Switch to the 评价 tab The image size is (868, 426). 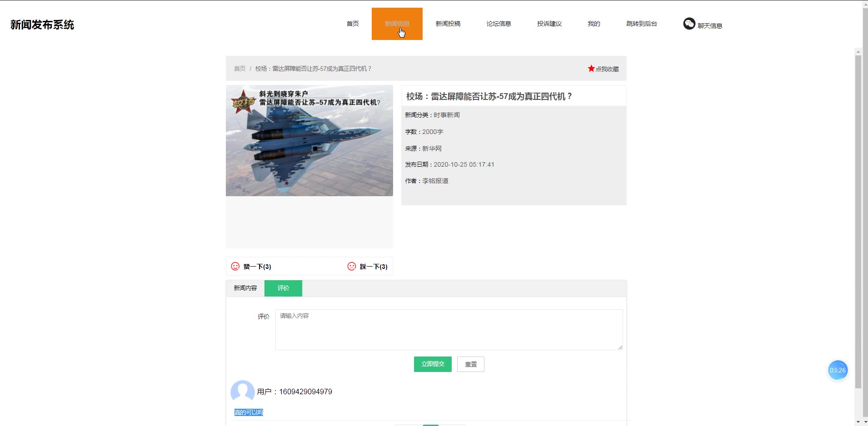pos(284,288)
